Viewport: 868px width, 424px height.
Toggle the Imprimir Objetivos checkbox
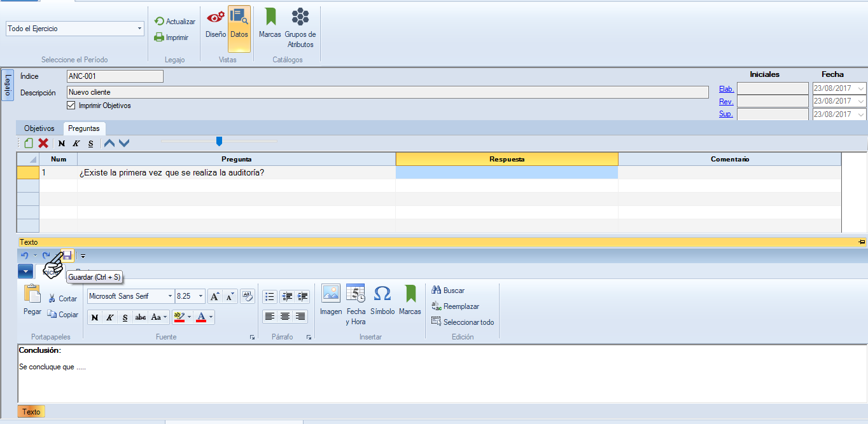(x=71, y=106)
